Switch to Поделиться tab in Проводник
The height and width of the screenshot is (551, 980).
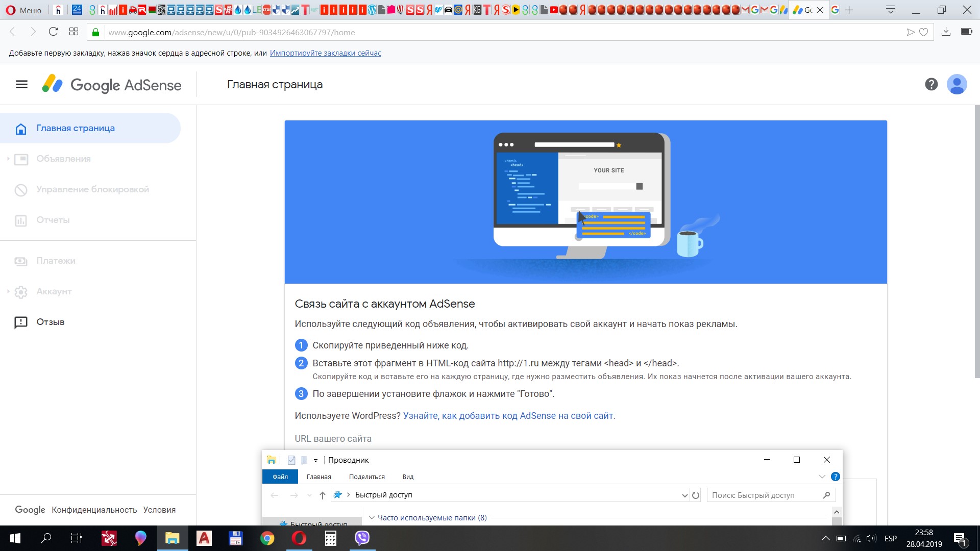tap(367, 477)
